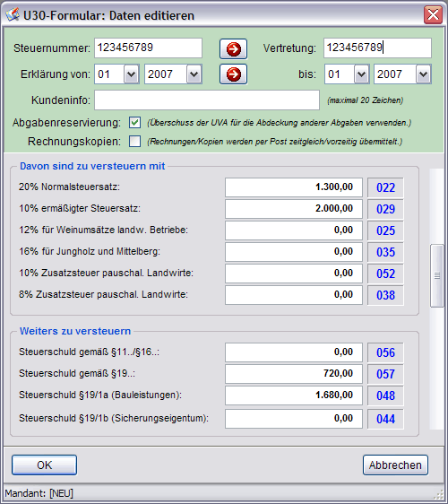Toggle the Abgabenreservierung checkbox

tap(134, 123)
